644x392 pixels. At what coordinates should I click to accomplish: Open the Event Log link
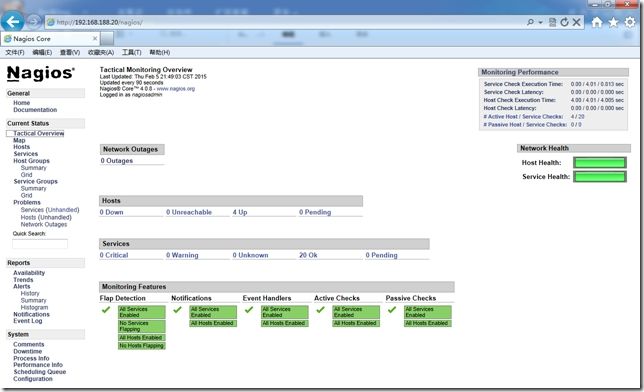point(28,321)
